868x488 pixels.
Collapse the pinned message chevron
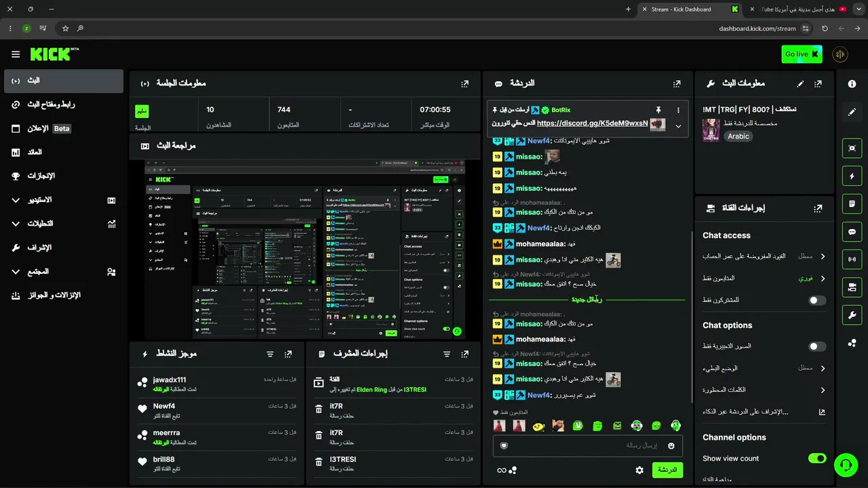(678, 126)
